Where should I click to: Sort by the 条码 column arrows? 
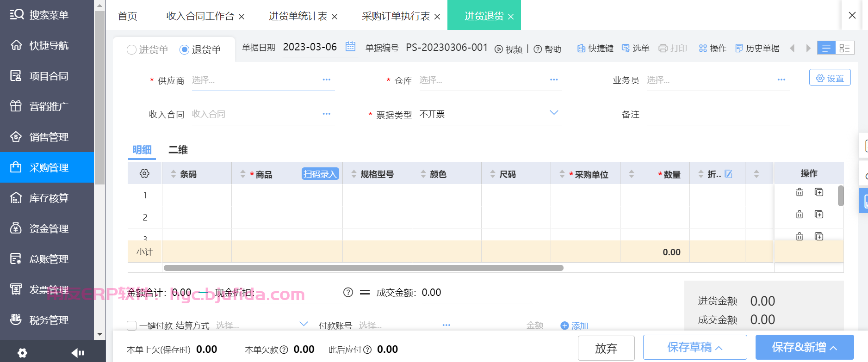tap(174, 174)
